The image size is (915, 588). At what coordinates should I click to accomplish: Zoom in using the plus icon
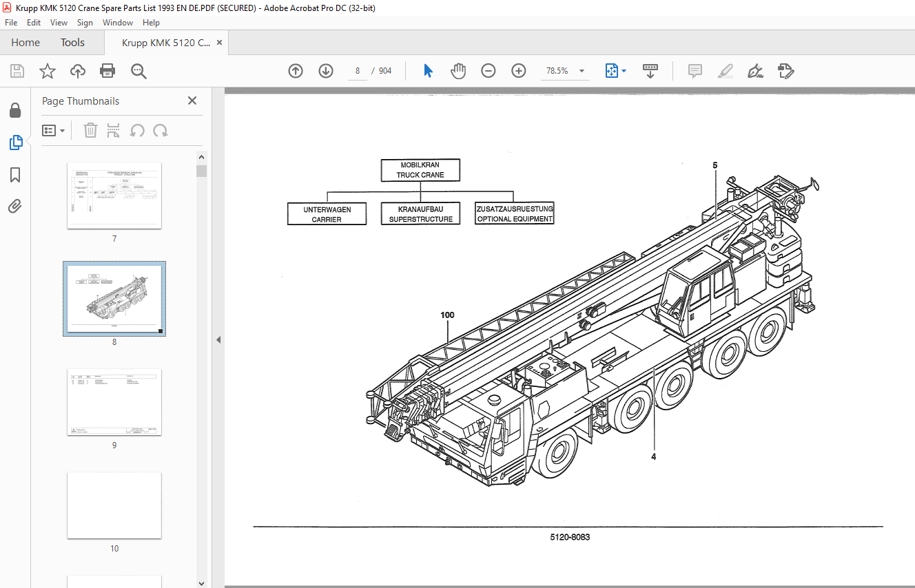pyautogui.click(x=519, y=71)
